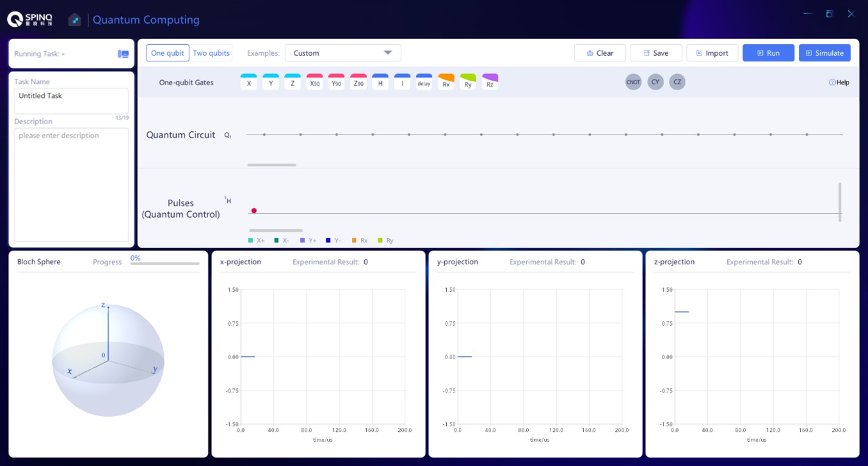Click the Task Name input field
Image resolution: width=868 pixels, height=466 pixels.
pyautogui.click(x=71, y=101)
